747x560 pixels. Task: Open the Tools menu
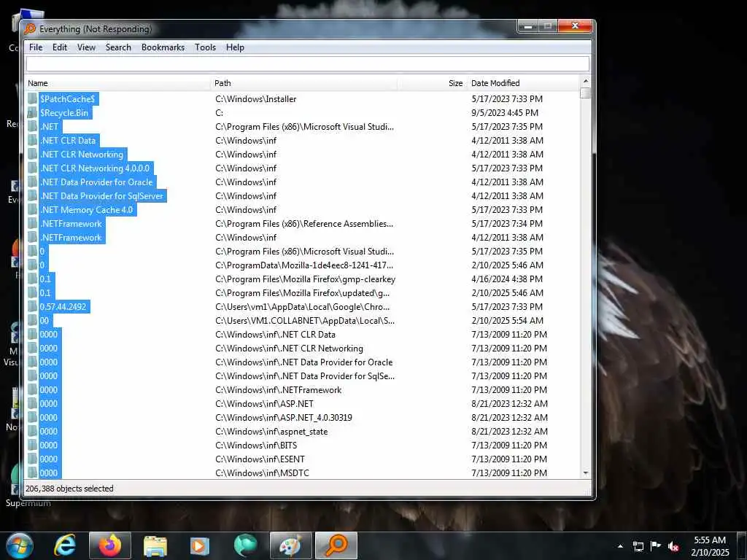point(205,47)
